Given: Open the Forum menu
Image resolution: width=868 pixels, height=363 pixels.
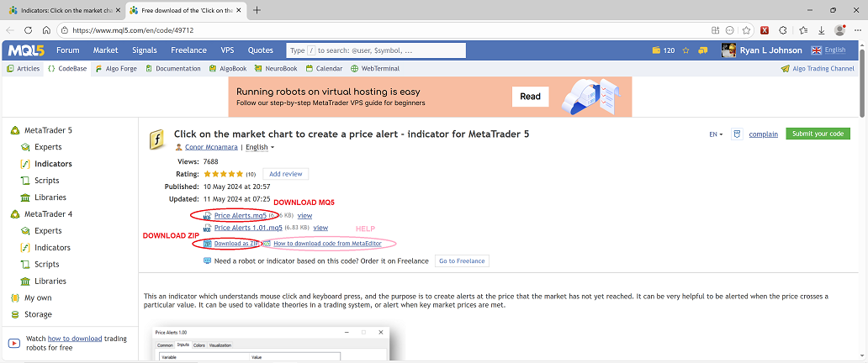Looking at the screenshot, I should [68, 50].
